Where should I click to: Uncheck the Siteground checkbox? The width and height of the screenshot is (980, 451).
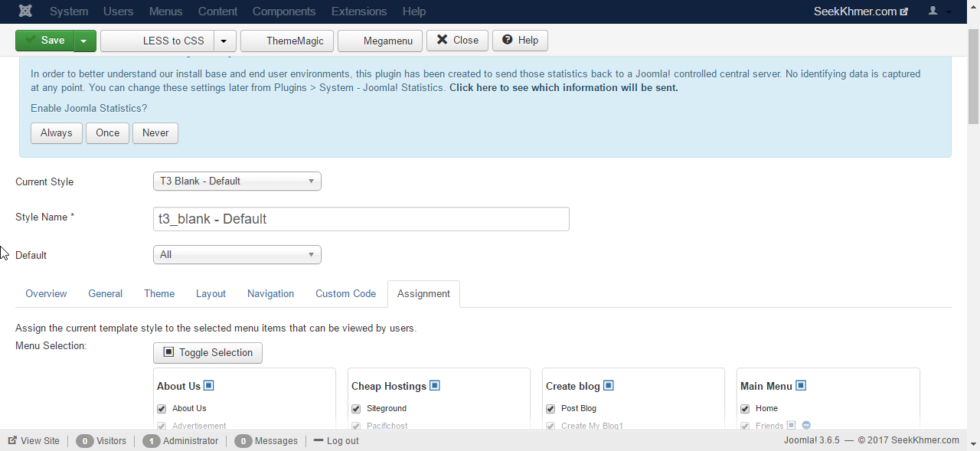[356, 409]
